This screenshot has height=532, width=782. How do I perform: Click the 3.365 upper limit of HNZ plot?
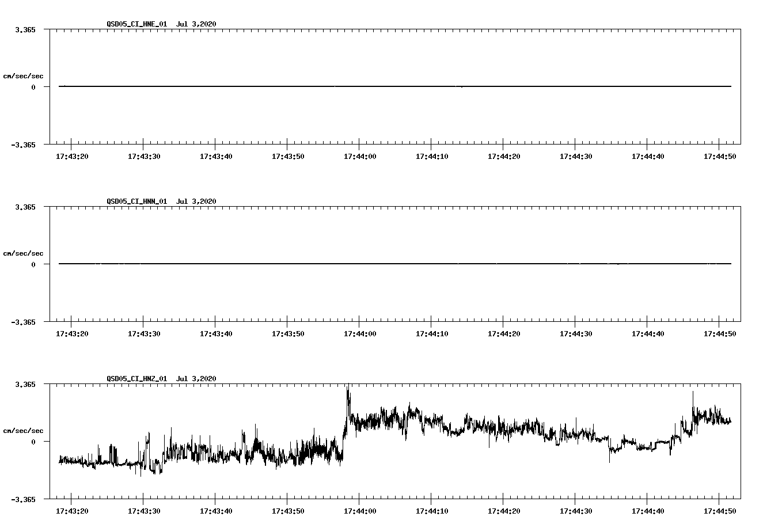[x=25, y=384]
